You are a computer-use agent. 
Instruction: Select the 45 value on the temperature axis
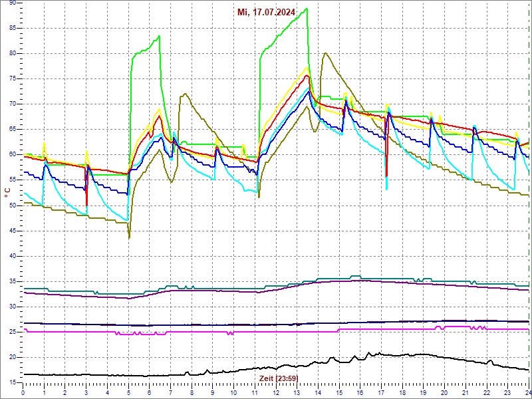pos(12,231)
